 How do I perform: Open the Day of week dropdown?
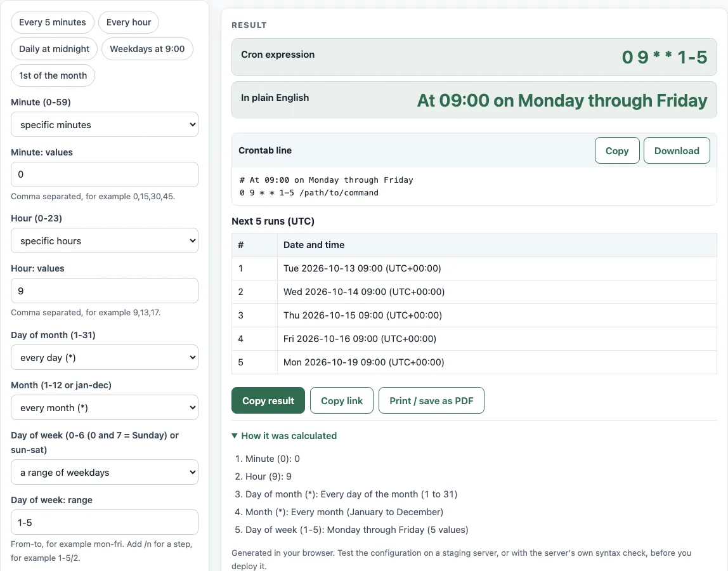pyautogui.click(x=105, y=472)
